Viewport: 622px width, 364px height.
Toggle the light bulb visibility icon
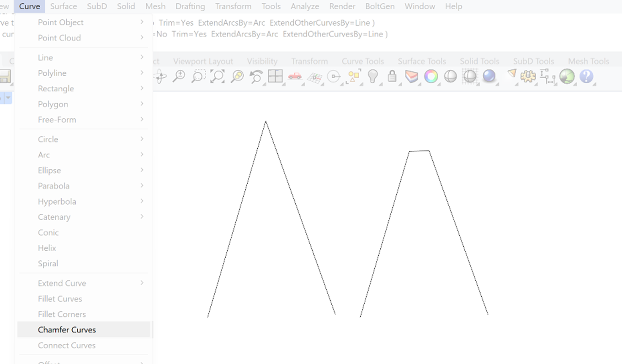(x=373, y=76)
